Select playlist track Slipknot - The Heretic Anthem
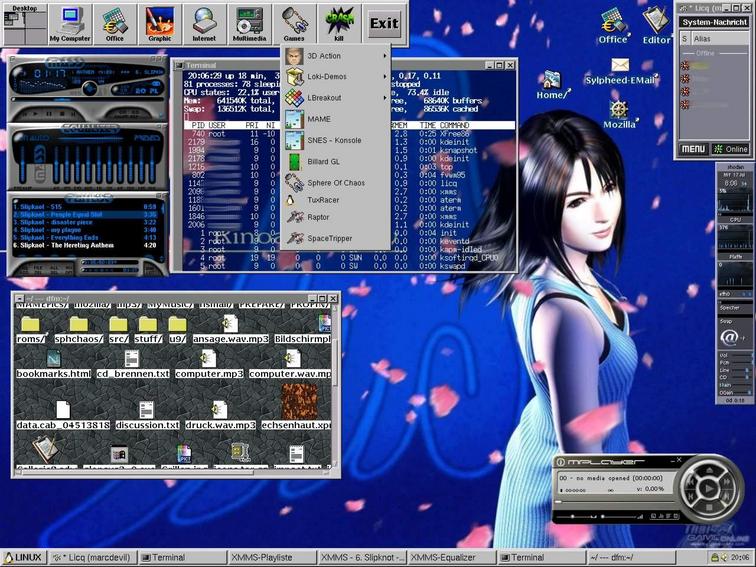The image size is (756, 567). pyautogui.click(x=85, y=245)
